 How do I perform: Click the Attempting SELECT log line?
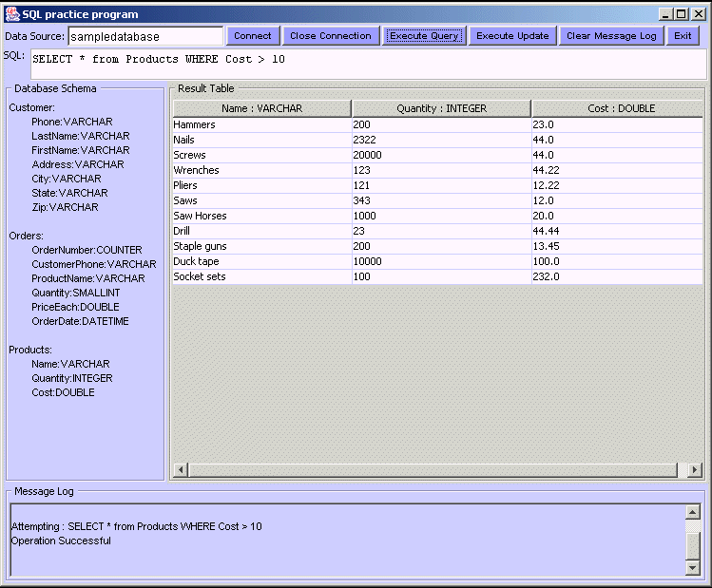pos(137,526)
